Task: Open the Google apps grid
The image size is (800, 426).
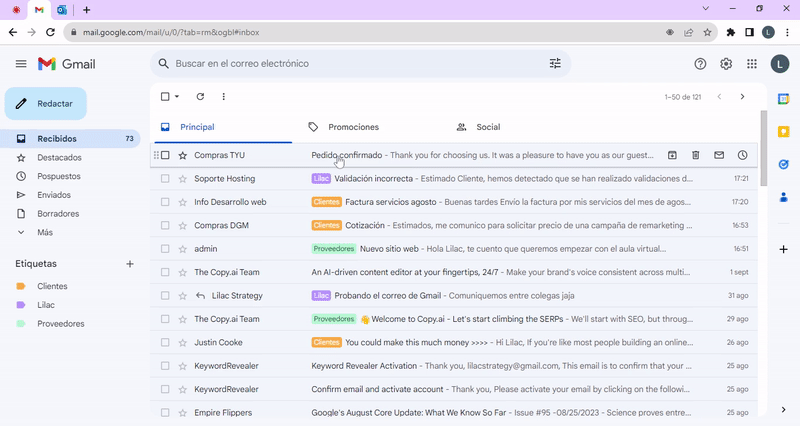Action: pyautogui.click(x=752, y=64)
